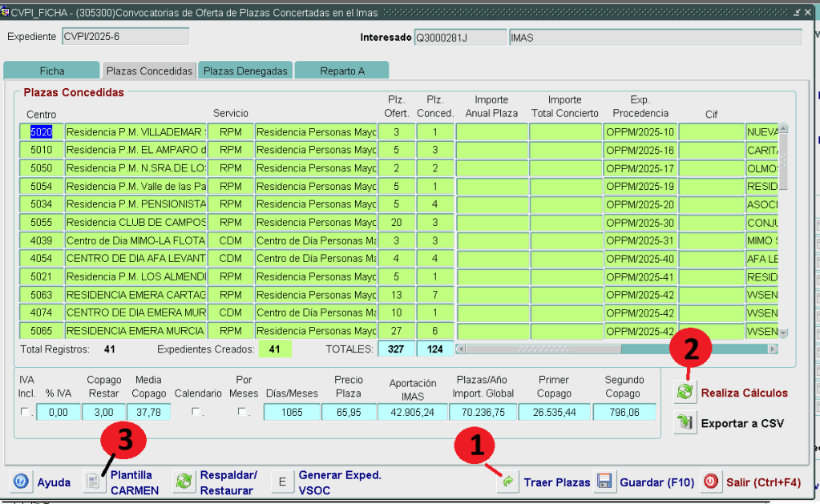Check the Por Meses checkbox
This screenshot has width=820, height=504.
[x=241, y=412]
